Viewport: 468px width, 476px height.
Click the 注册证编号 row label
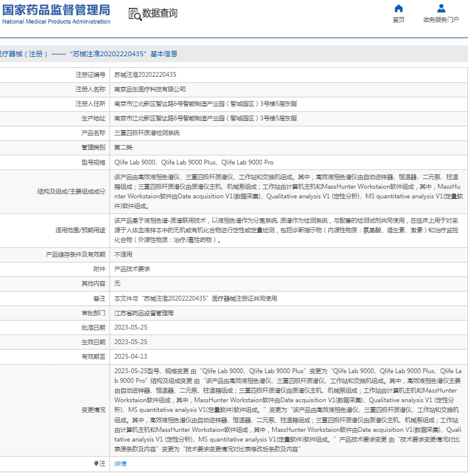pyautogui.click(x=91, y=74)
